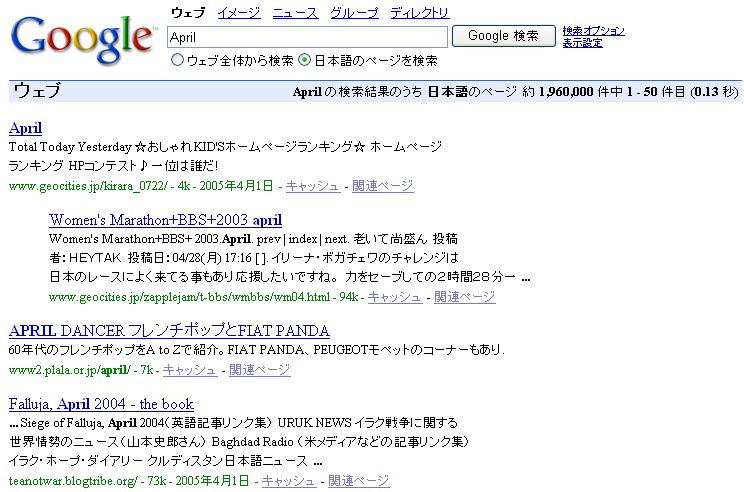Click snippet text Siege of Falluja
744x492 pixels.
[62, 423]
